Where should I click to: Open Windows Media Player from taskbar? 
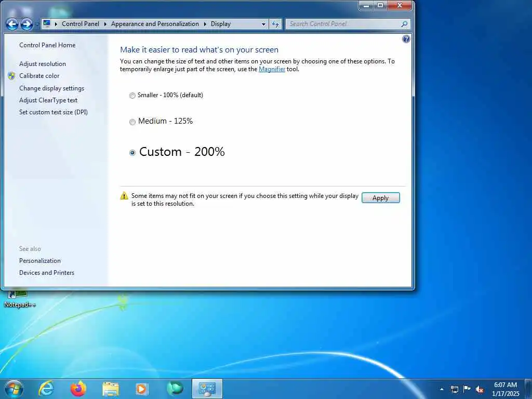pyautogui.click(x=142, y=389)
